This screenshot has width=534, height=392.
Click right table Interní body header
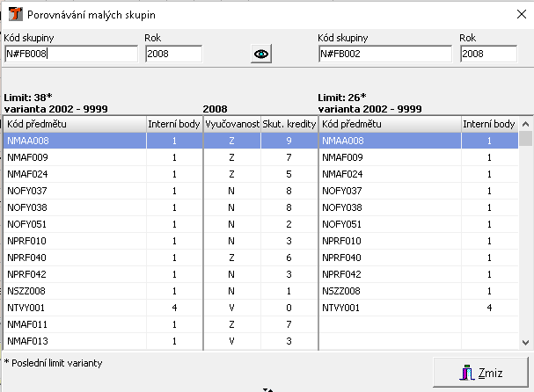489,124
